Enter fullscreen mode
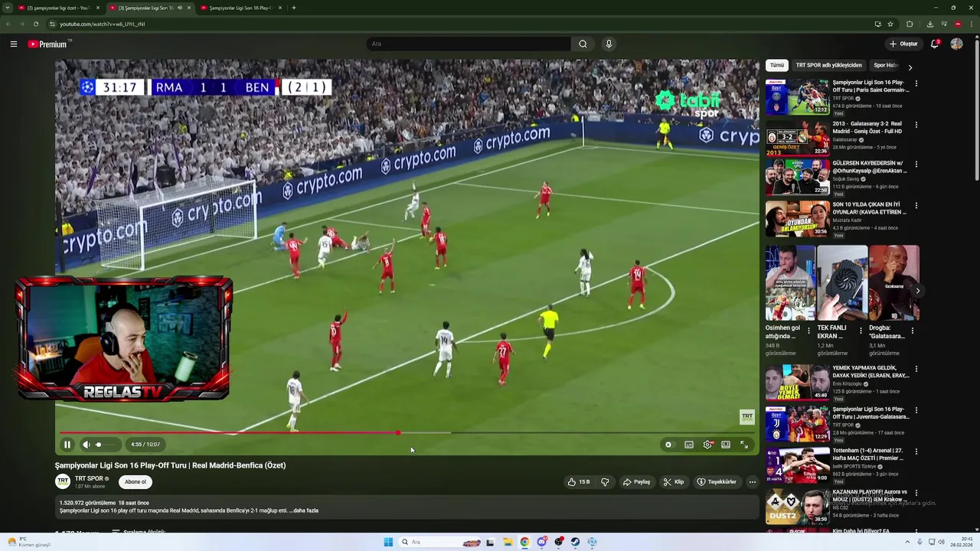The height and width of the screenshot is (551, 980). tap(744, 445)
